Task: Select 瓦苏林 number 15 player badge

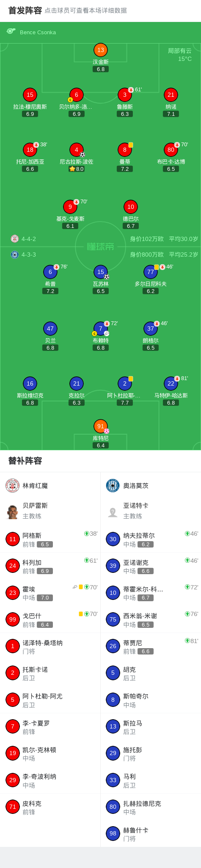Action: (101, 272)
